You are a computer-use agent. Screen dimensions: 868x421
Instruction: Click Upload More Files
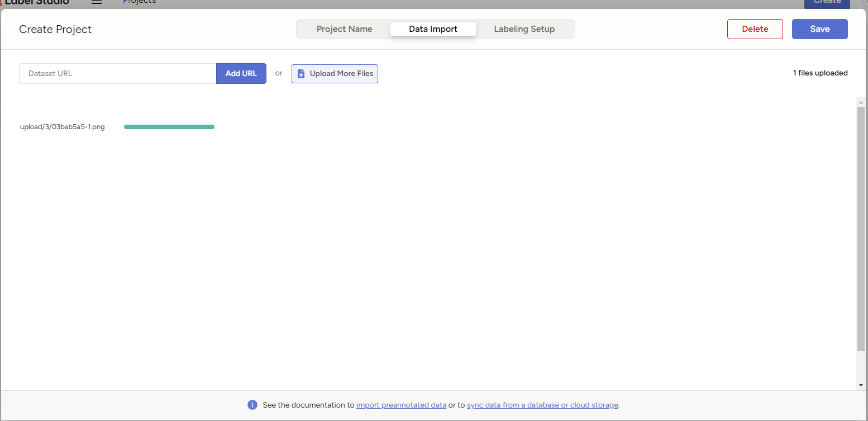(335, 73)
